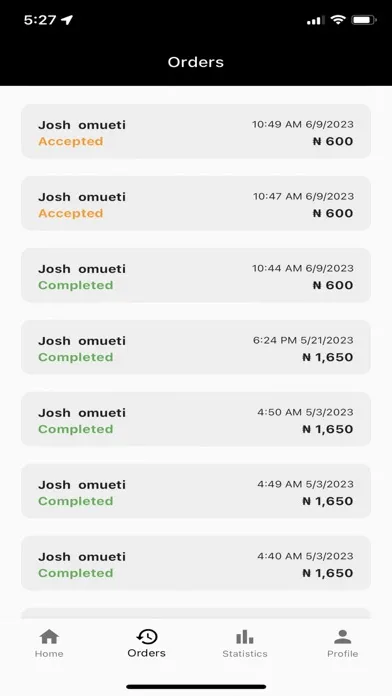
Task: Open the Accepted order from 10:49 AM
Action: (x=196, y=131)
